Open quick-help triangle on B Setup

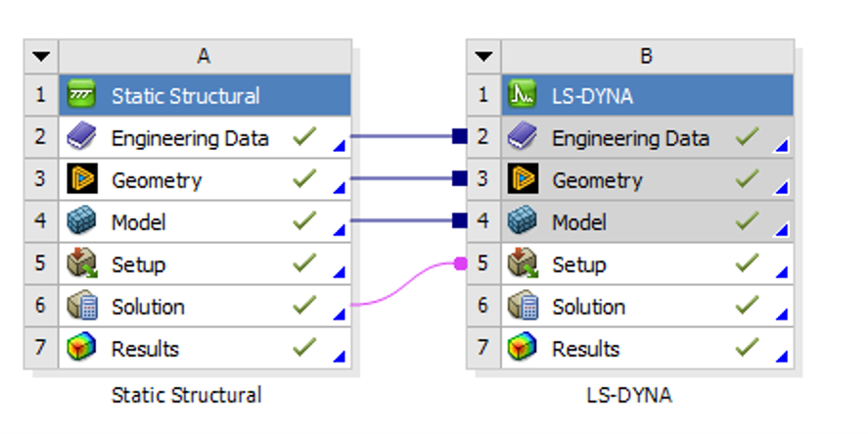point(782,272)
